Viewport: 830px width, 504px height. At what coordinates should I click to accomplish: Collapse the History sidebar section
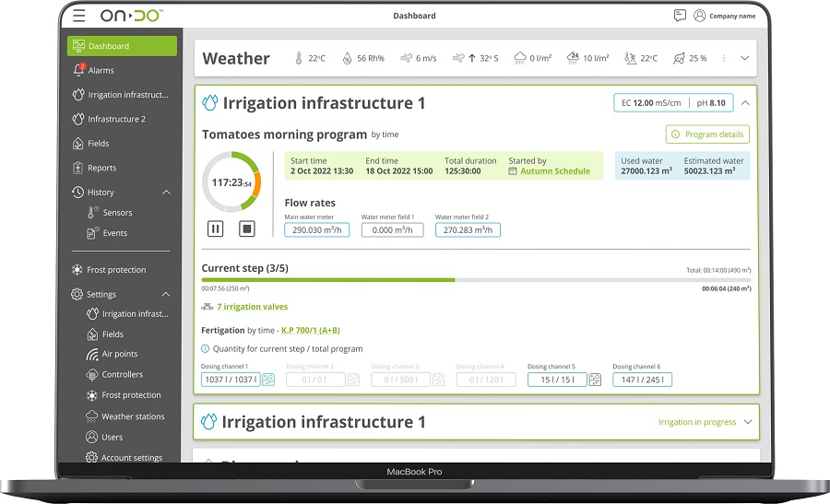[166, 193]
